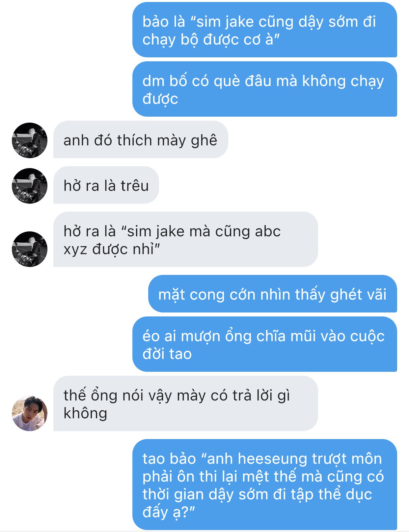The height and width of the screenshot is (532, 409).
Task: Tap avatar beside "anh đó thích mày ghê"
Action: (30, 140)
